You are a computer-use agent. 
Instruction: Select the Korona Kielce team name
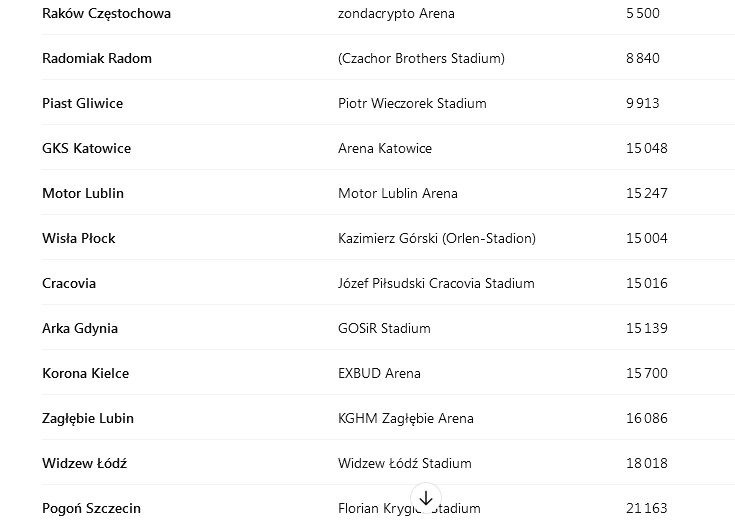click(85, 373)
